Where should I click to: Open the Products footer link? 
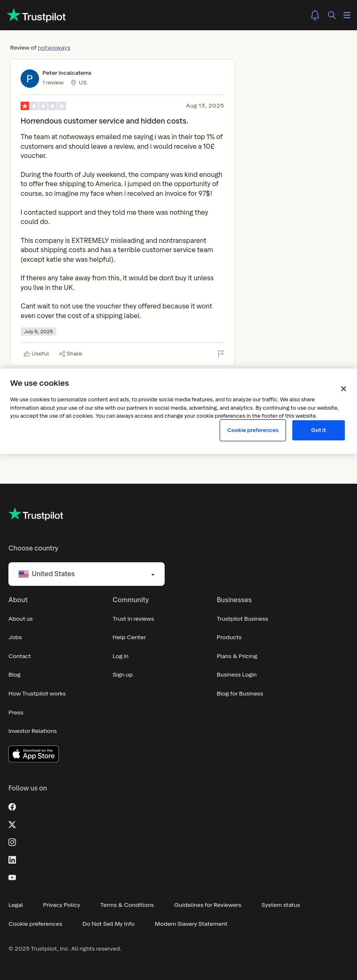[x=229, y=638]
